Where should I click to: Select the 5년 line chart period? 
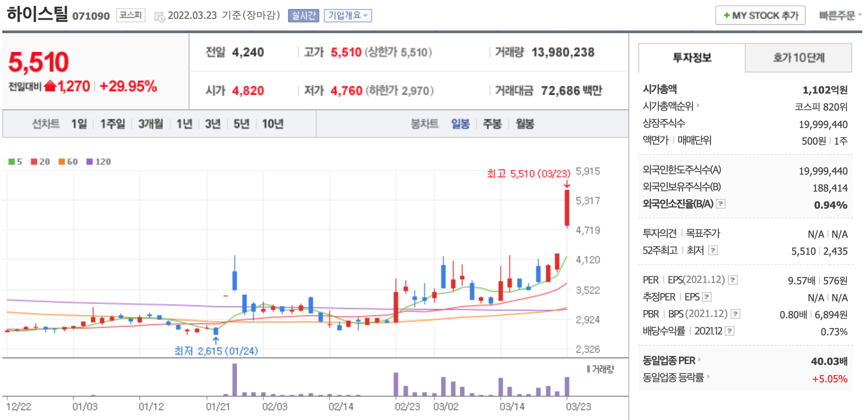241,124
